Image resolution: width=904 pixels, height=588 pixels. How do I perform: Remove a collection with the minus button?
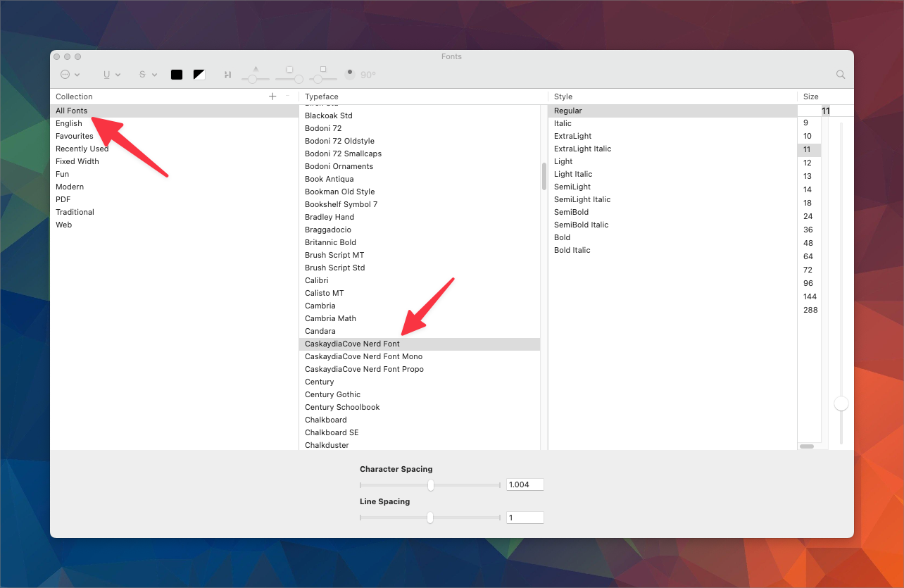[287, 96]
